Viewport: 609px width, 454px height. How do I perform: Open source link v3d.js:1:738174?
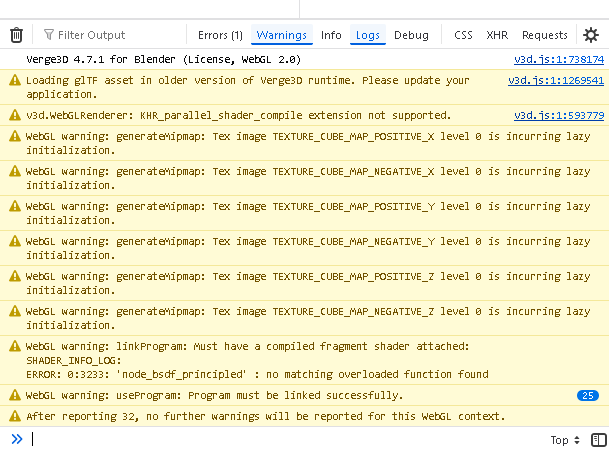tap(558, 59)
